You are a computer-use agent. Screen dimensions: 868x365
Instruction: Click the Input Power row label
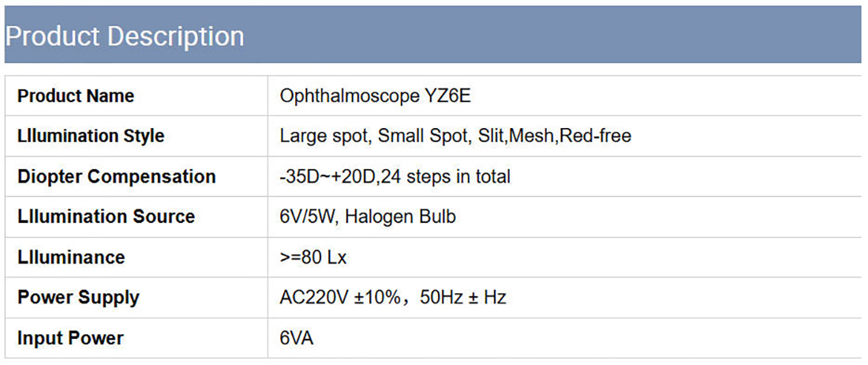click(x=70, y=339)
